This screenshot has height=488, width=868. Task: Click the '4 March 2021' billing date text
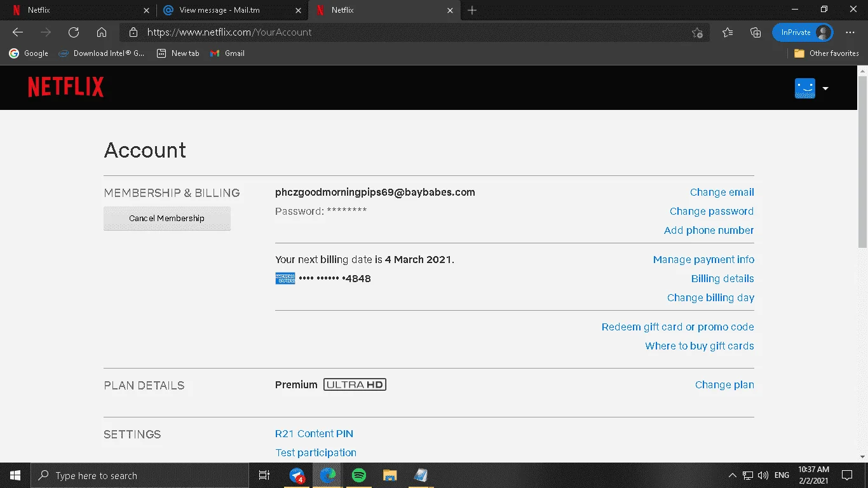(x=418, y=259)
